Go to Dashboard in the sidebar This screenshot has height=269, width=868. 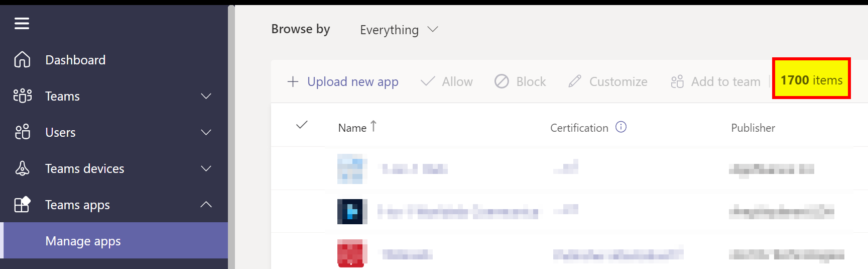[x=75, y=60]
